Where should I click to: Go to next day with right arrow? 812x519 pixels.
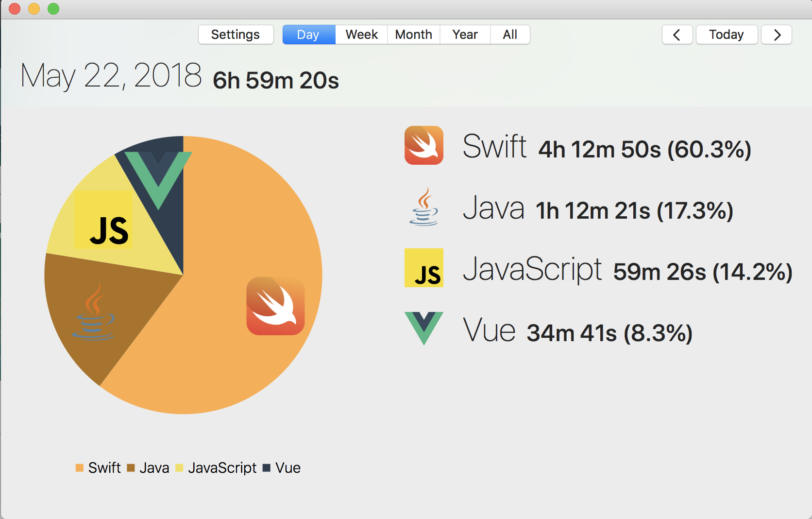[777, 35]
